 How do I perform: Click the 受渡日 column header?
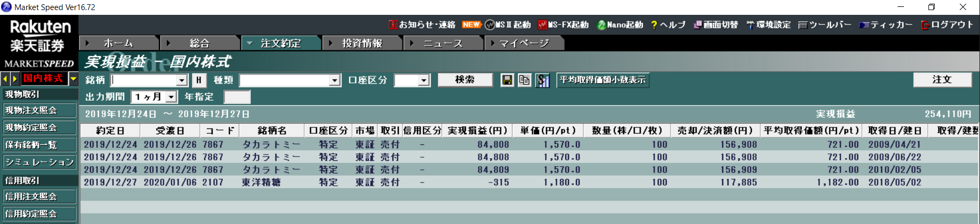pos(170,131)
